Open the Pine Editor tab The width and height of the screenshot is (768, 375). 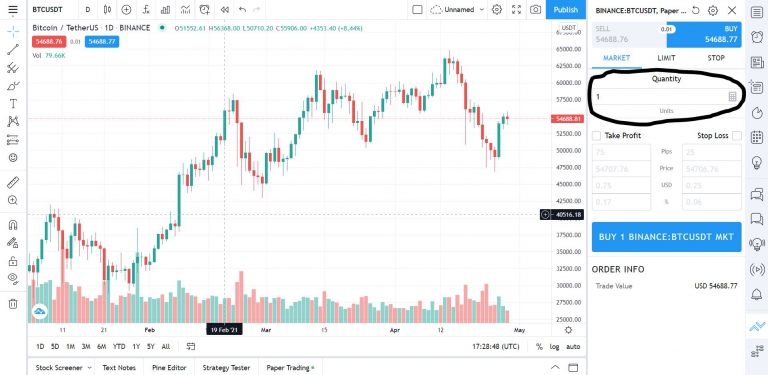169,368
